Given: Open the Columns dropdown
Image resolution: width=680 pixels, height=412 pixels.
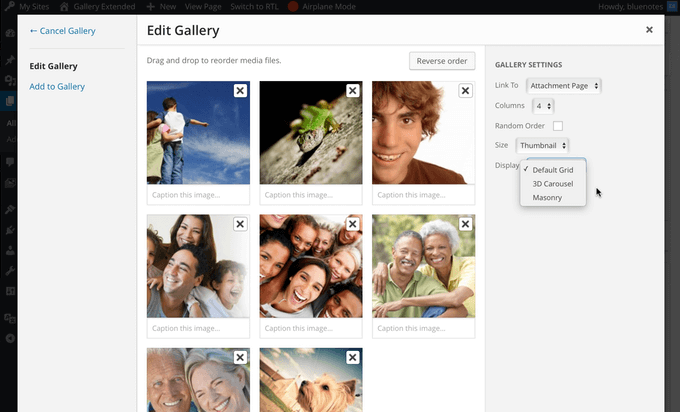Looking at the screenshot, I should click(x=543, y=106).
